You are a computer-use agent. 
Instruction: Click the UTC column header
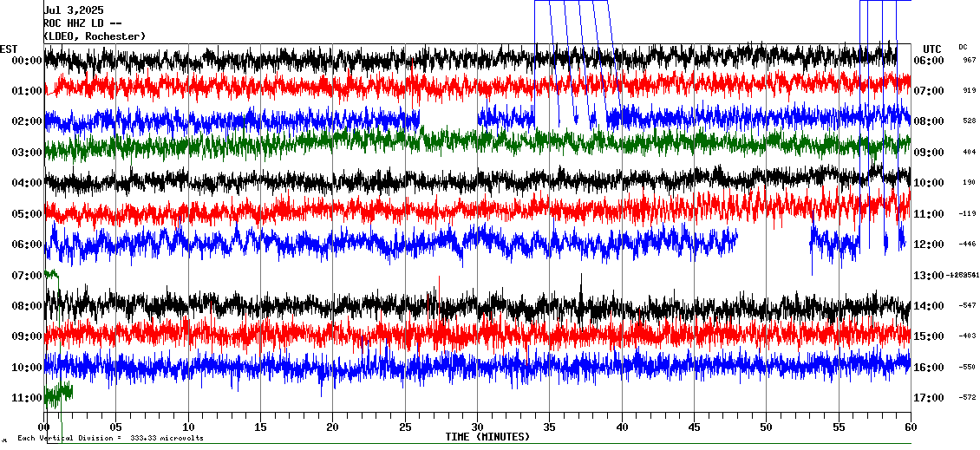tap(931, 49)
